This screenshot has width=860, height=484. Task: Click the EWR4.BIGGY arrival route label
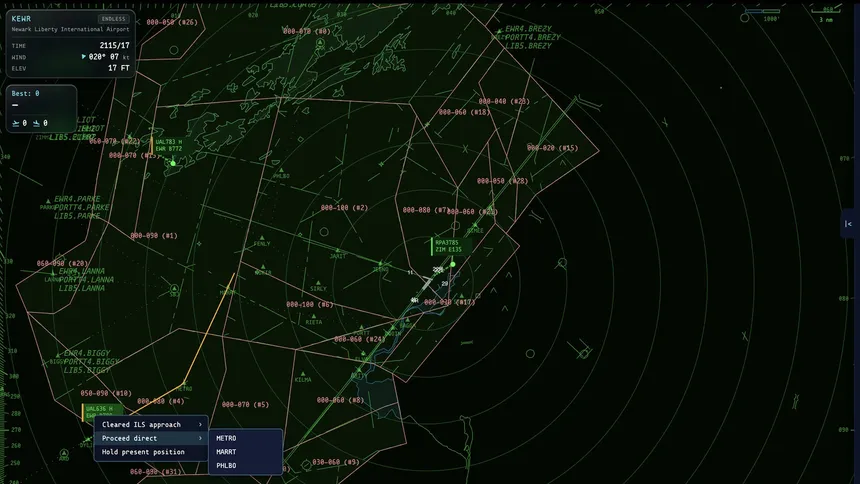87,353
